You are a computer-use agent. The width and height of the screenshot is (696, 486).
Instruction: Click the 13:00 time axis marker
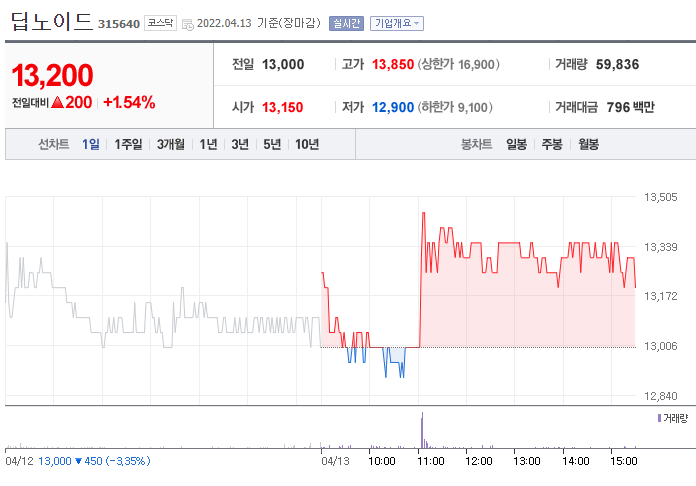point(527,461)
